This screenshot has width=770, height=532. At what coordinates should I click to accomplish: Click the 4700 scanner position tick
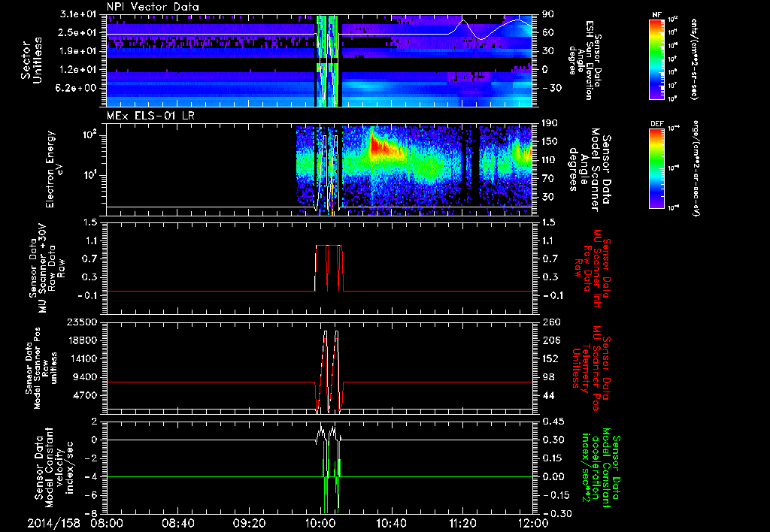pyautogui.click(x=83, y=395)
